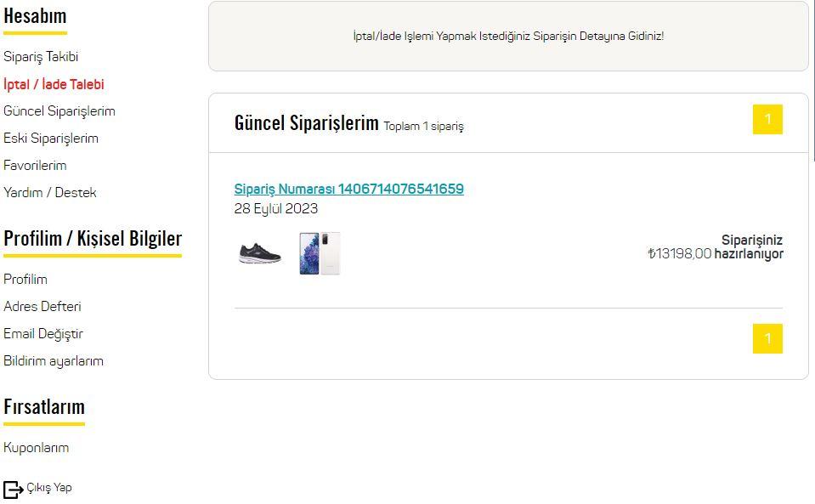Open the Profilim link

pyautogui.click(x=25, y=280)
